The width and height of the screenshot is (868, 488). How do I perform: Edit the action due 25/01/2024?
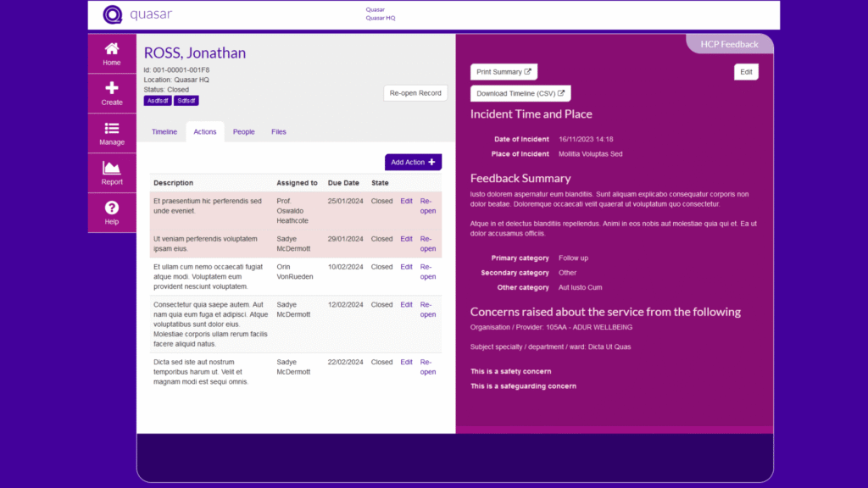pyautogui.click(x=406, y=201)
